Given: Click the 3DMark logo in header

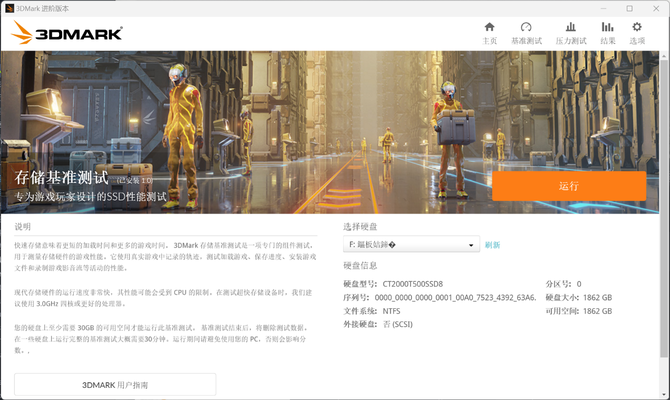Looking at the screenshot, I should 67,33.
